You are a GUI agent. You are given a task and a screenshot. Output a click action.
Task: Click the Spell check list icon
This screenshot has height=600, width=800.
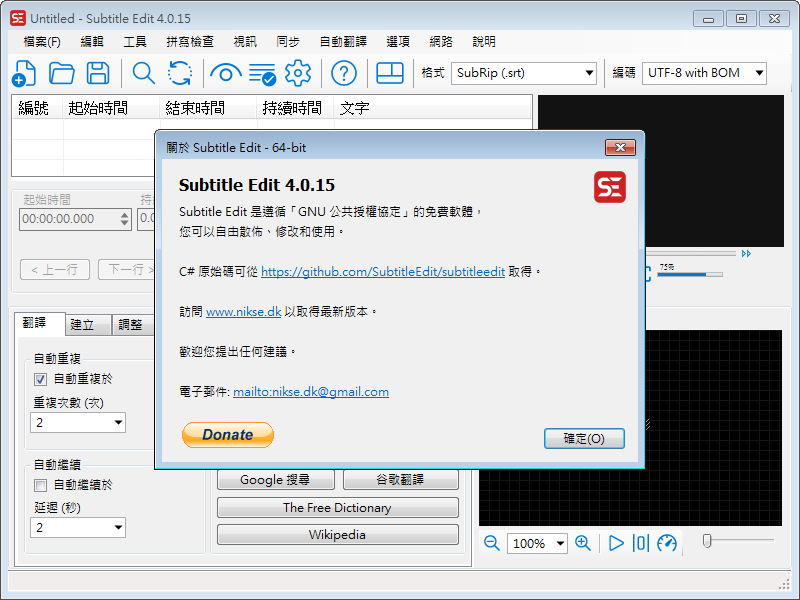[x=262, y=74]
